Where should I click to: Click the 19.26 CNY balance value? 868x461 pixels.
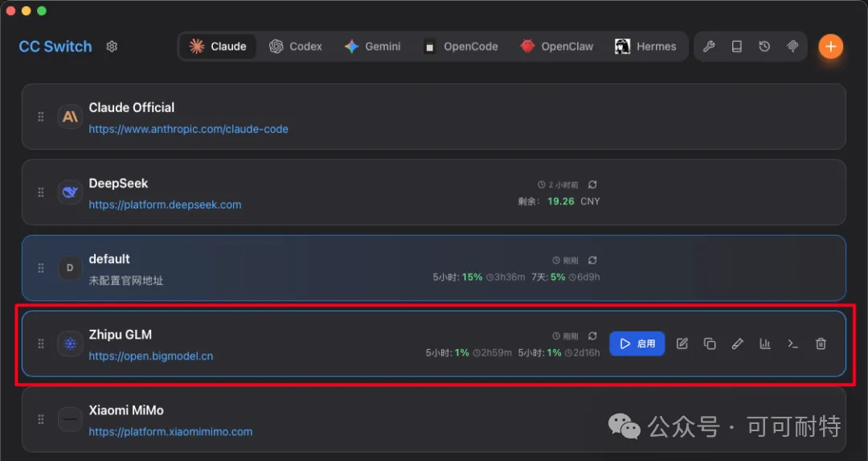[x=574, y=202]
